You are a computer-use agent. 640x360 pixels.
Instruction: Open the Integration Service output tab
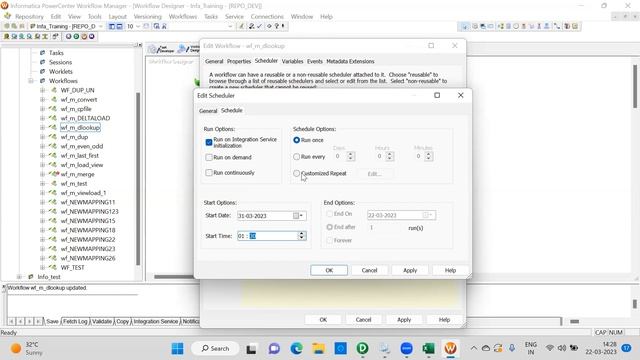[156, 322]
